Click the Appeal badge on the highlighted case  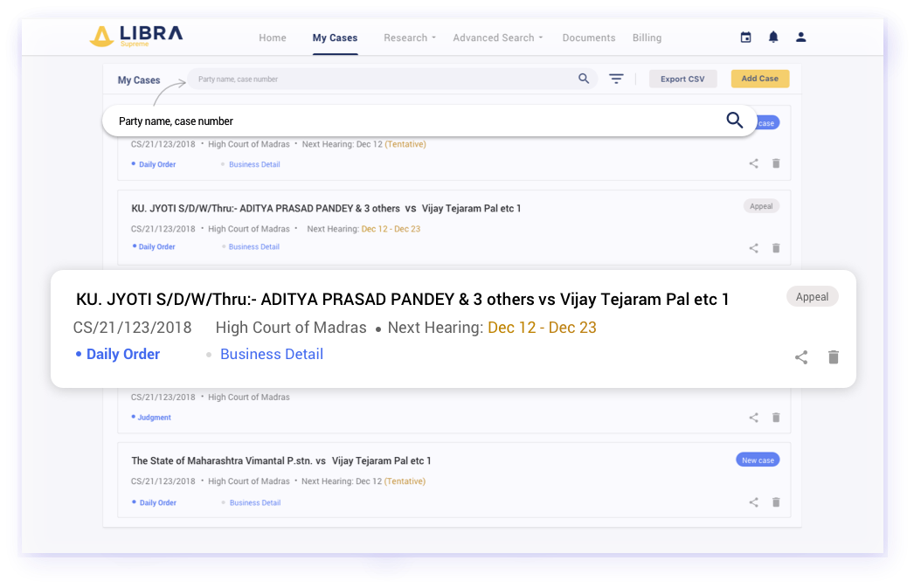click(812, 296)
